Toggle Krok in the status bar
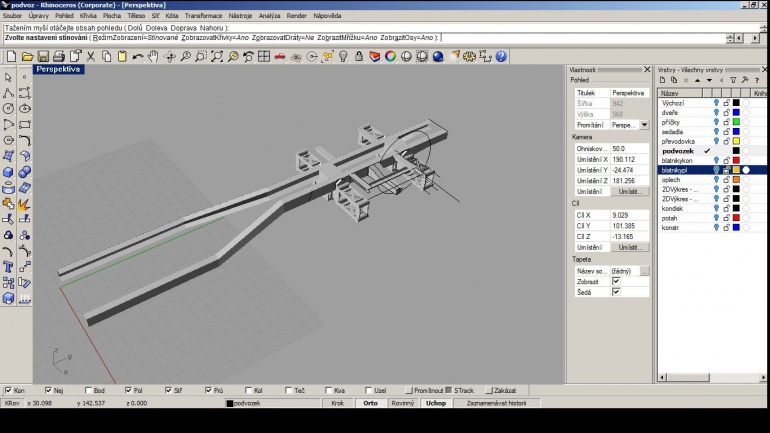770x433 pixels. (x=337, y=403)
